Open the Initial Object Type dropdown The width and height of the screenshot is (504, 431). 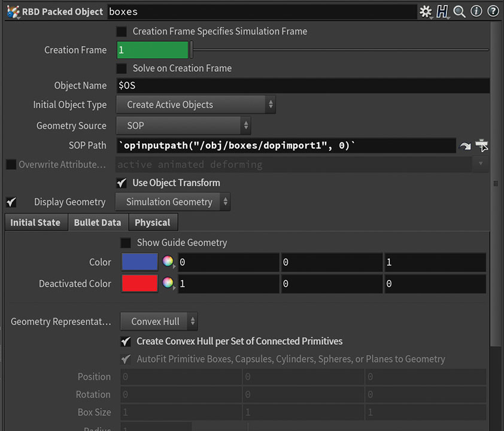[196, 105]
